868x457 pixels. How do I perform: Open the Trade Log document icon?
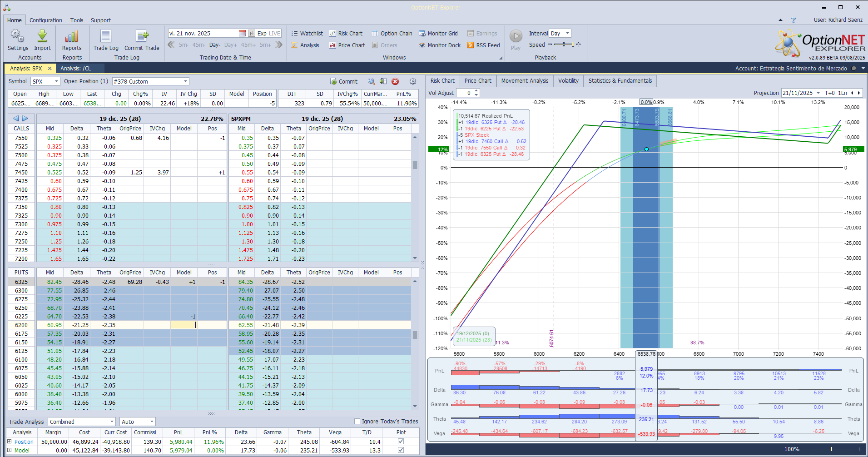tap(106, 37)
